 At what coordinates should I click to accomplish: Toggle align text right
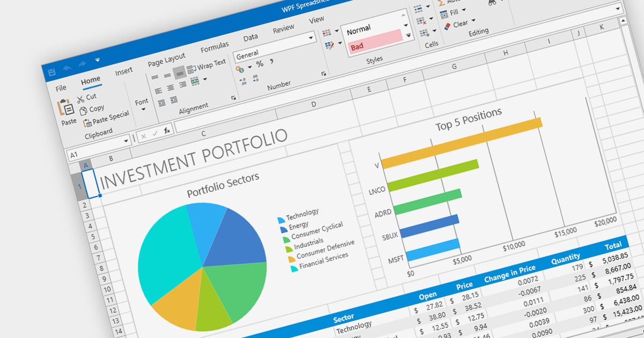coord(182,85)
